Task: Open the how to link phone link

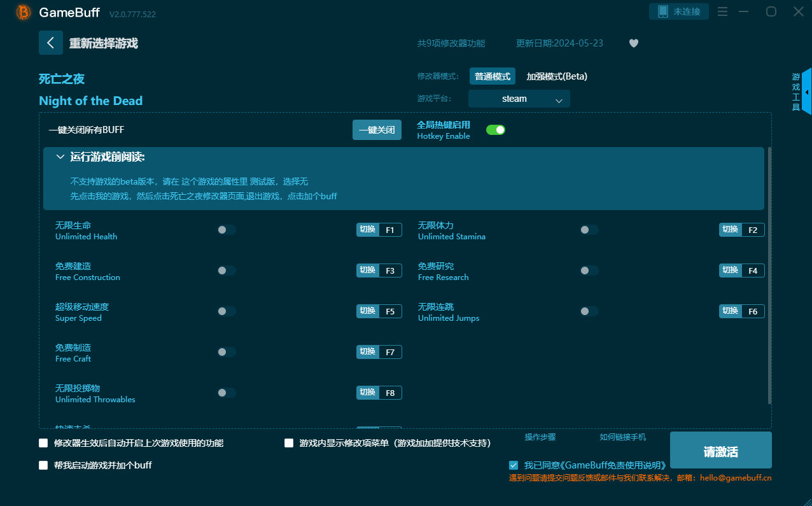Action: pos(622,437)
